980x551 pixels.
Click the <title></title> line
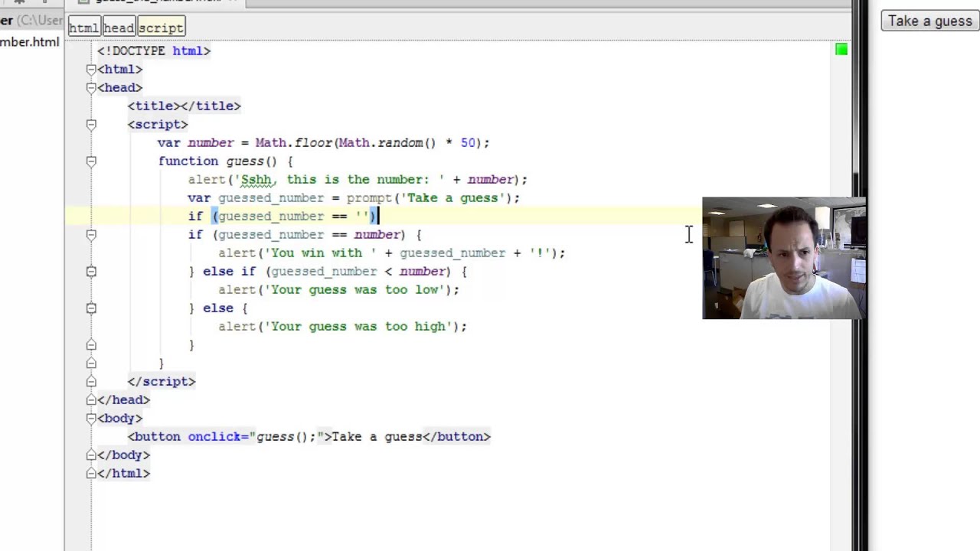point(184,106)
